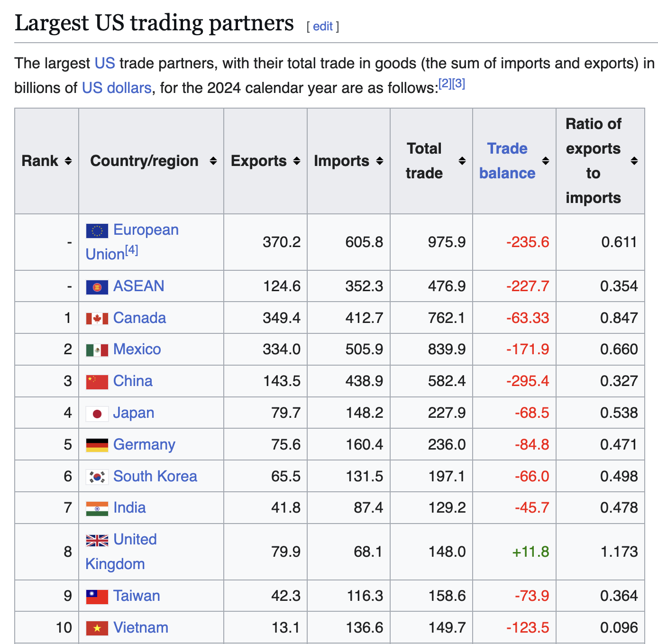Open the Vietnam link
Viewport: 658px width, 644px height.
(x=141, y=627)
